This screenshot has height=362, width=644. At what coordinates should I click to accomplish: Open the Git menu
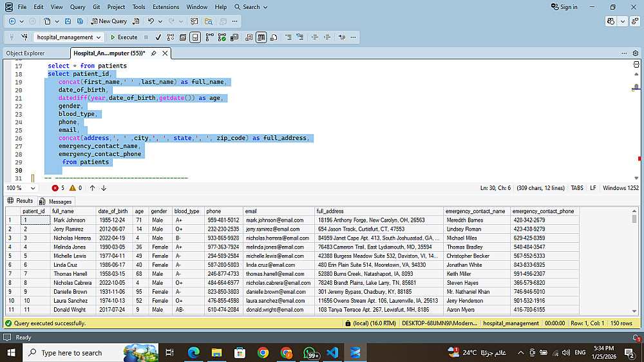[x=96, y=7]
